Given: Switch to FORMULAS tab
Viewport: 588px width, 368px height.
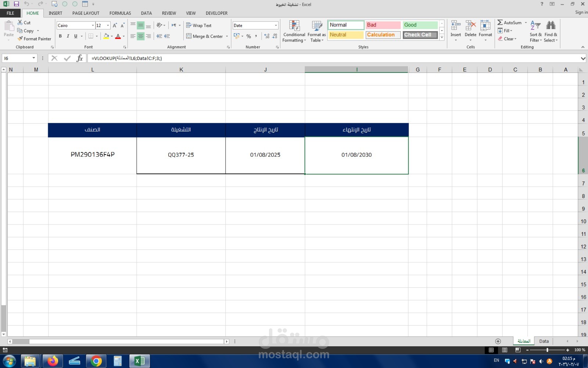Looking at the screenshot, I should click(120, 13).
